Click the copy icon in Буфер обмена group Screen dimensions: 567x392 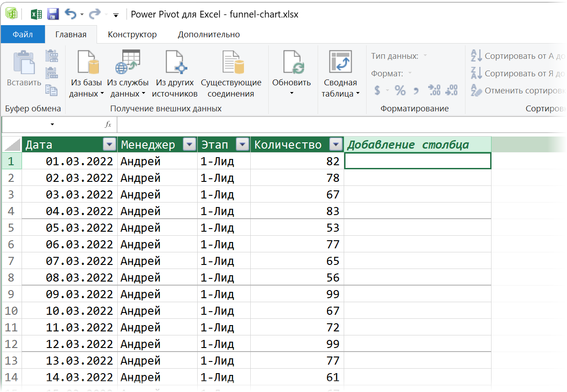pyautogui.click(x=52, y=90)
